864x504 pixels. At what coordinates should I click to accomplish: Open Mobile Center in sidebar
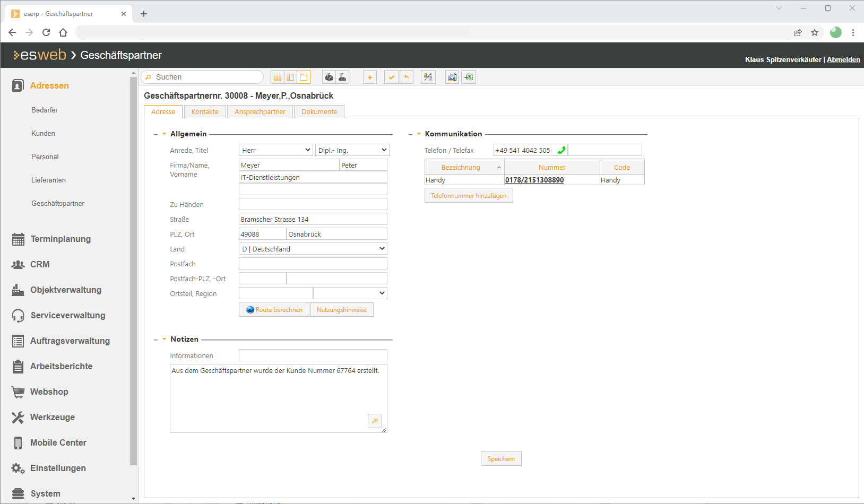click(x=58, y=442)
